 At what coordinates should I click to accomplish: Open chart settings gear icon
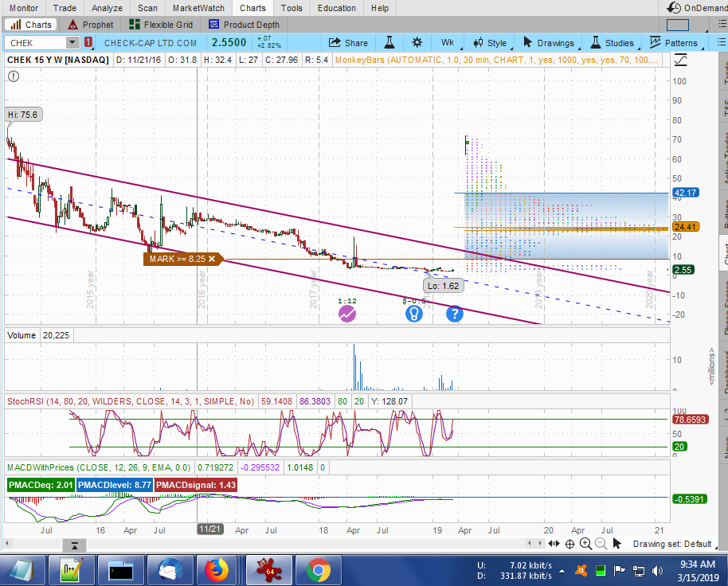[x=417, y=42]
